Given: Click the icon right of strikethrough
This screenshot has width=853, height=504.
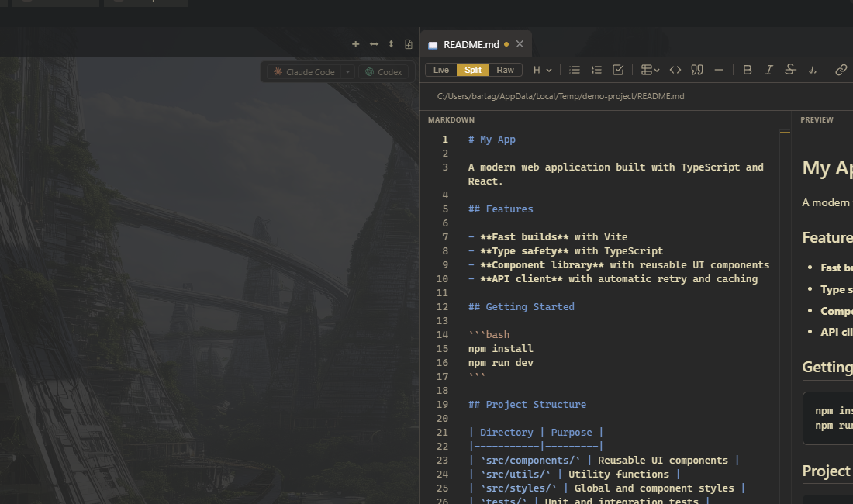Looking at the screenshot, I should pyautogui.click(x=812, y=70).
